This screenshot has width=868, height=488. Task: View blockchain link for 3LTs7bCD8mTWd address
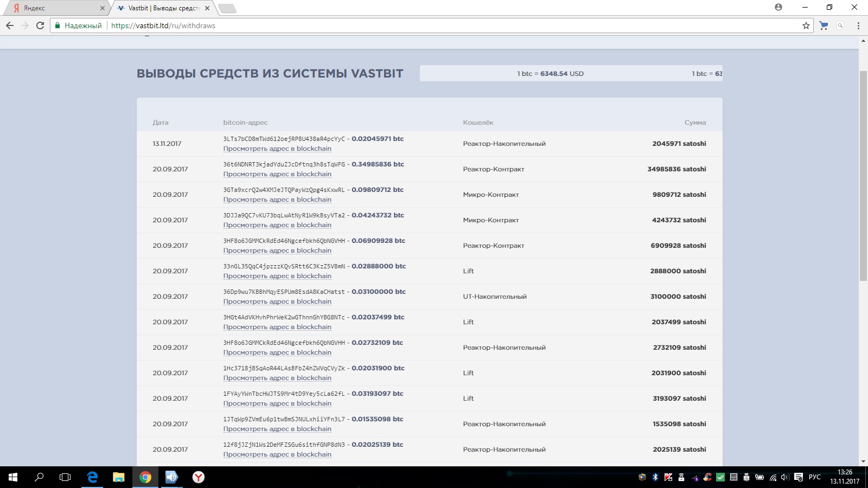pyautogui.click(x=277, y=149)
